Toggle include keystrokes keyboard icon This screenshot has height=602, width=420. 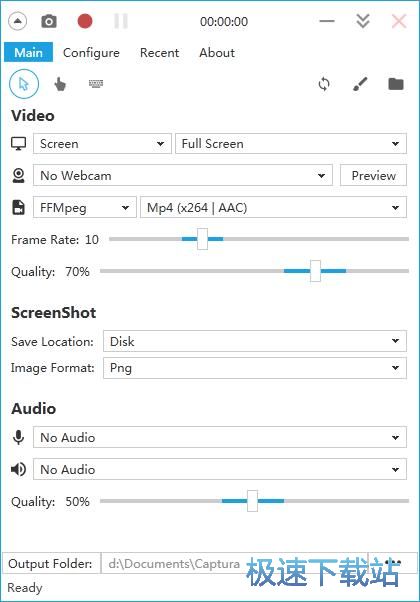coord(96,83)
